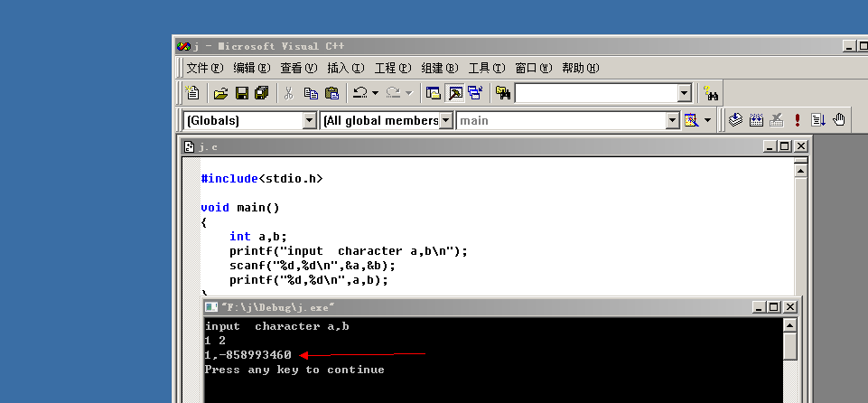Click the Stop Build icon

(x=777, y=119)
